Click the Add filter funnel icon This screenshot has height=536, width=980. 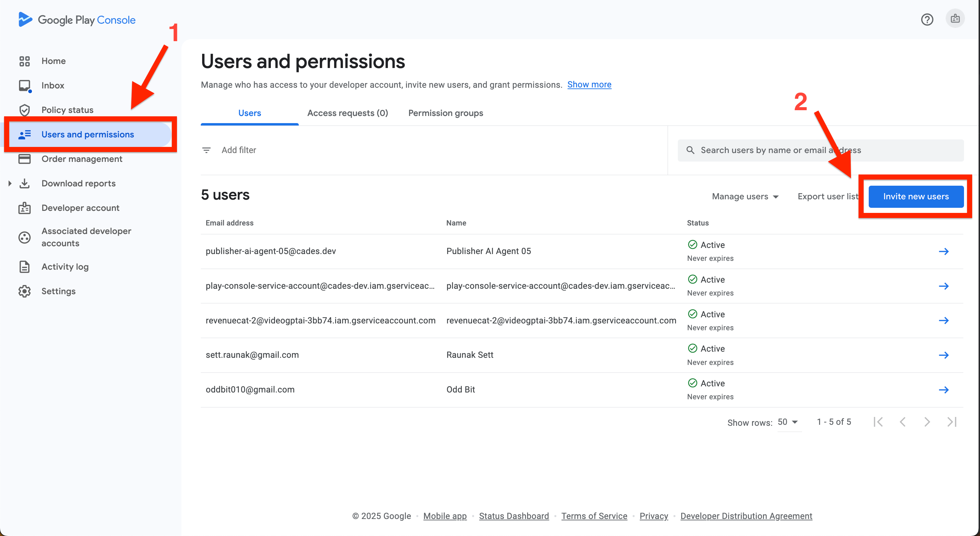point(206,151)
